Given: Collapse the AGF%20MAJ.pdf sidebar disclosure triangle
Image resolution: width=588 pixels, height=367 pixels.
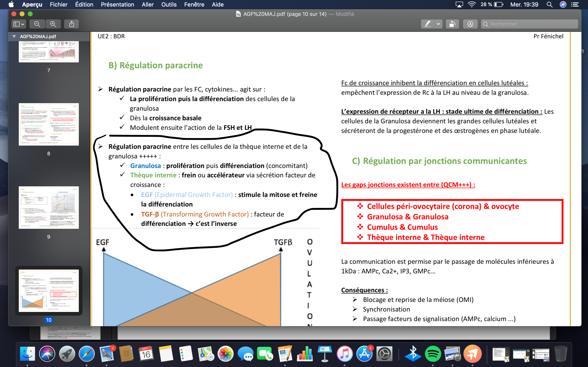Looking at the screenshot, I should (14, 36).
